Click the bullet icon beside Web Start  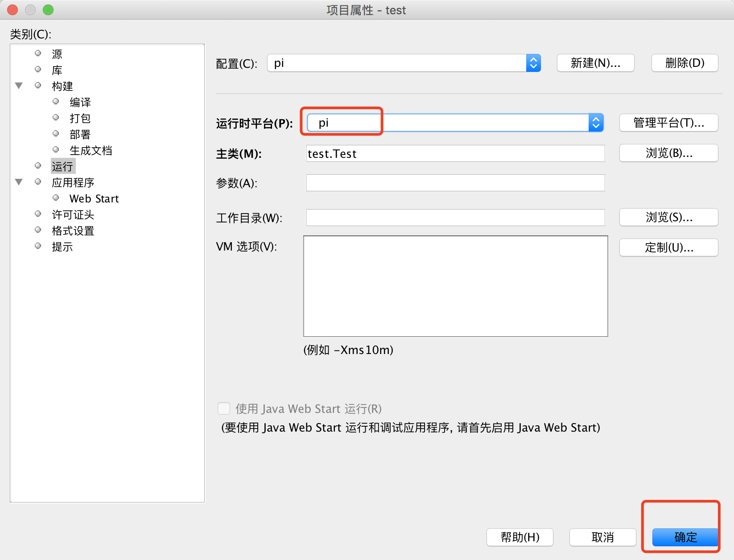(56, 198)
